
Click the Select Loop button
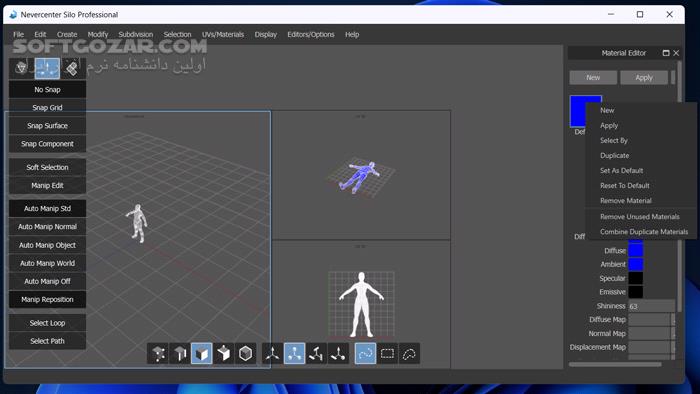(47, 323)
